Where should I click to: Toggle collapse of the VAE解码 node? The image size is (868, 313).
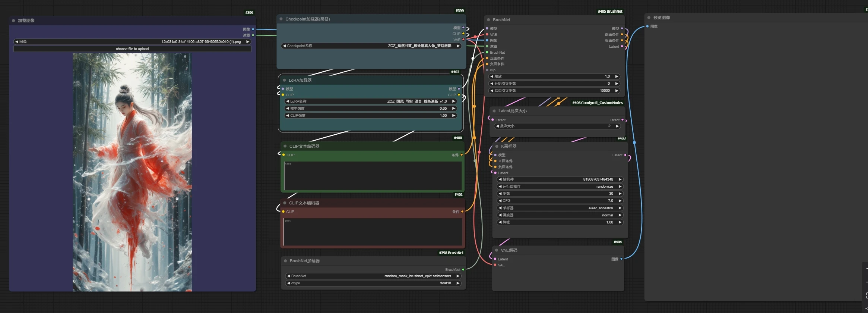coord(497,250)
